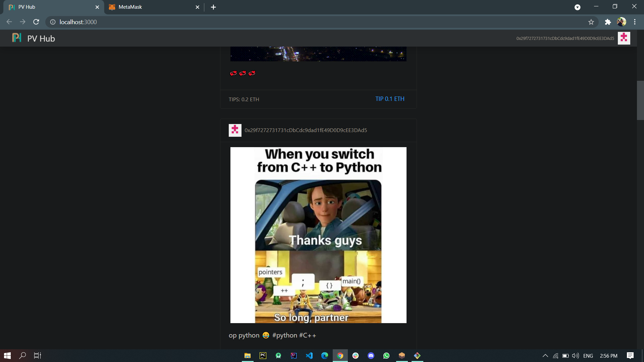Click TIP 0.1 ETH link
The image size is (644, 362).
390,99
